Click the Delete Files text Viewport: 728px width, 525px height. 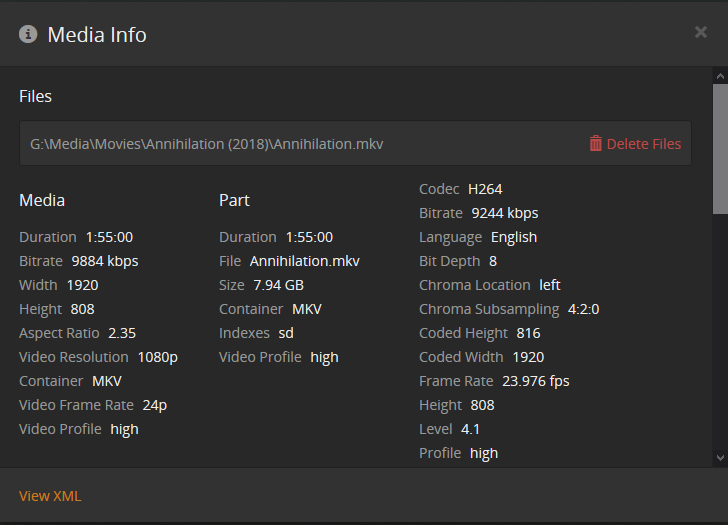pos(644,144)
